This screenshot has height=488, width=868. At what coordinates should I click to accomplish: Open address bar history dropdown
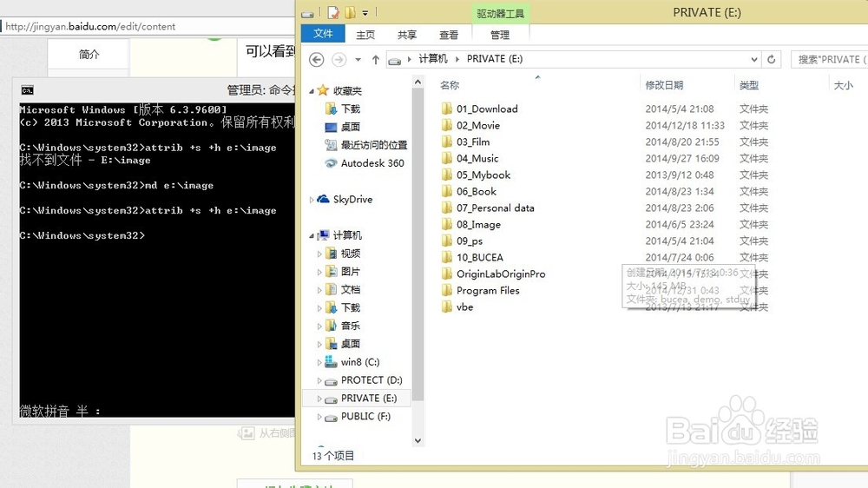[x=754, y=59]
